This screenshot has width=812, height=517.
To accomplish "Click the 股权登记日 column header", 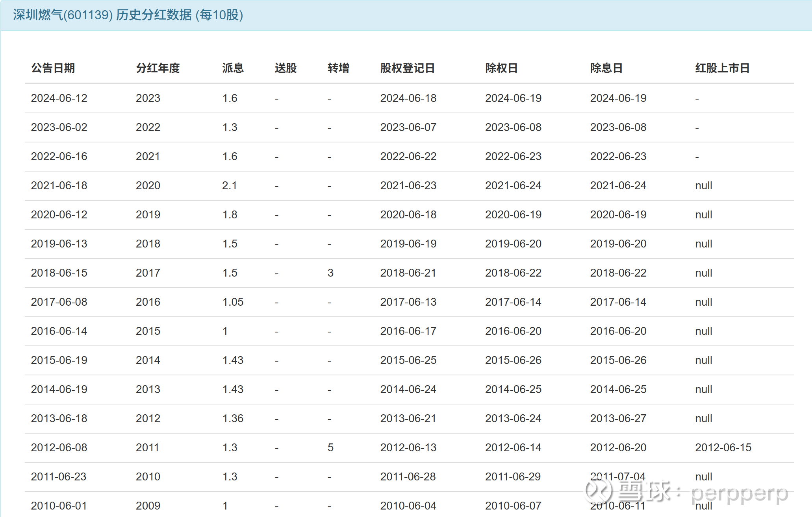I will click(x=407, y=68).
